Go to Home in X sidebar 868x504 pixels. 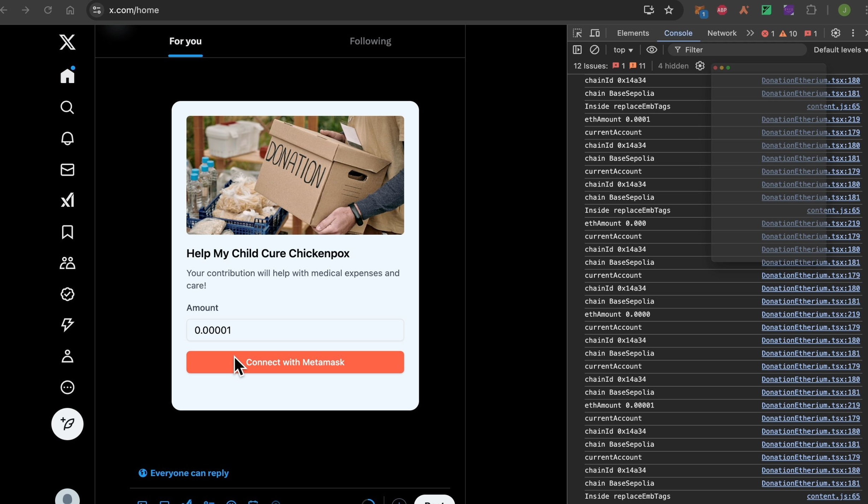click(x=67, y=75)
